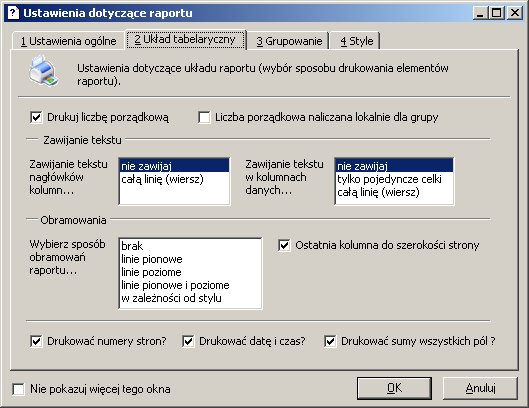
Task: Switch to the Ustawienia ogólne tab
Action: 68,41
